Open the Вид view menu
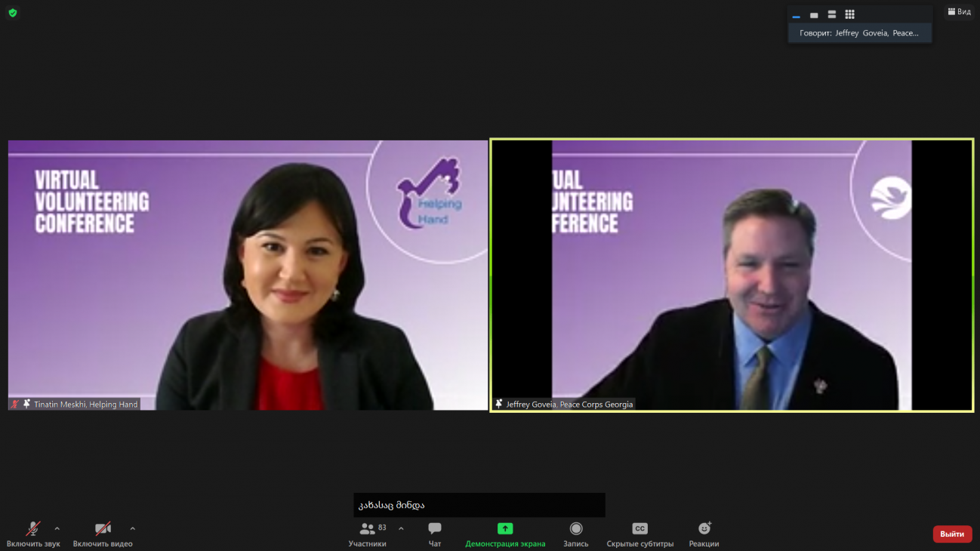Image resolution: width=980 pixels, height=551 pixels. [959, 11]
